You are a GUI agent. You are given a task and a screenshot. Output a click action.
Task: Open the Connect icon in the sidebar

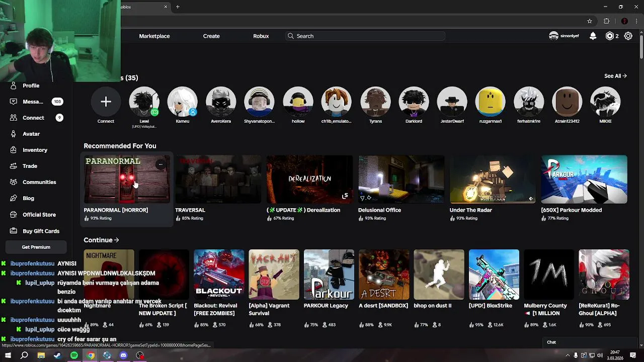14,118
